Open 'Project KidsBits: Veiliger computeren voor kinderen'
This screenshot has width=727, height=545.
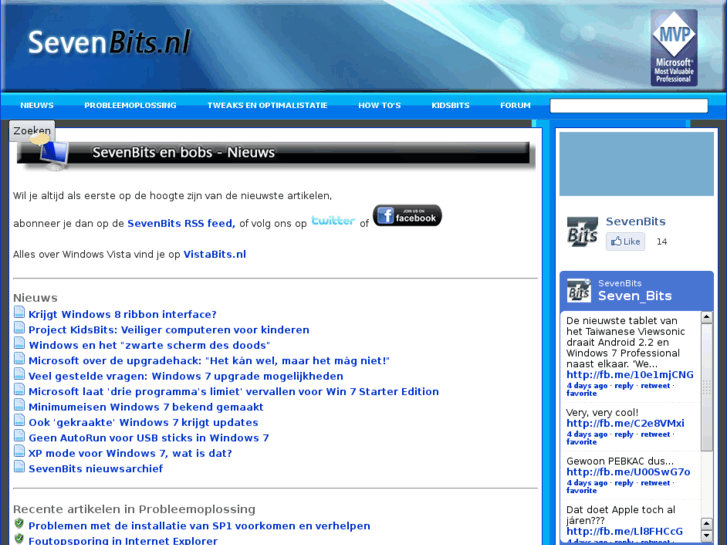(169, 330)
